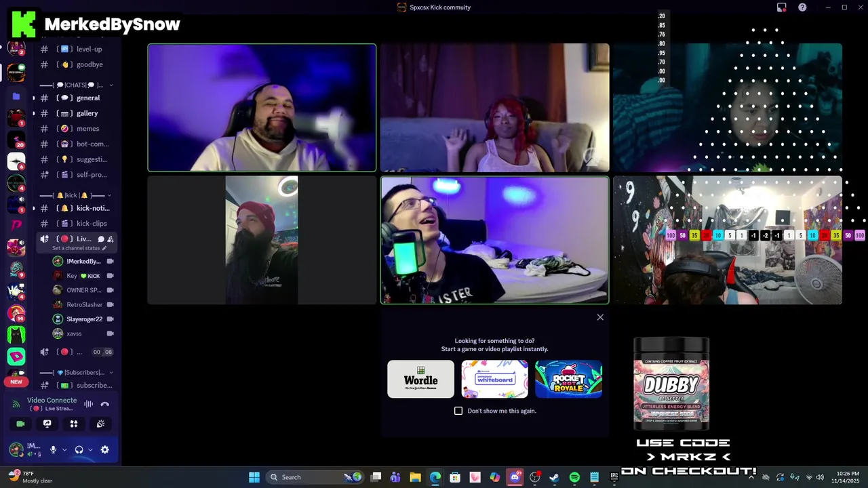The image size is (868, 488).
Task: Open Spotify from taskbar
Action: 574,477
